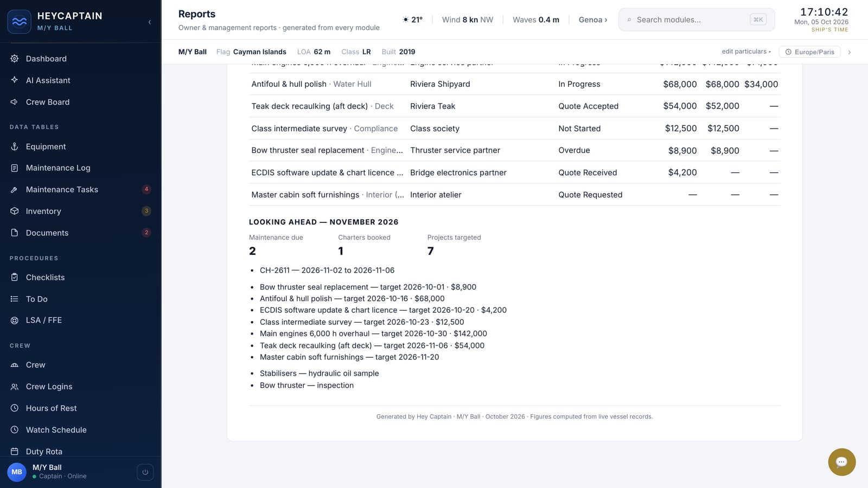The height and width of the screenshot is (488, 868).
Task: Open the Documents badge showing 2
Action: [x=146, y=233]
